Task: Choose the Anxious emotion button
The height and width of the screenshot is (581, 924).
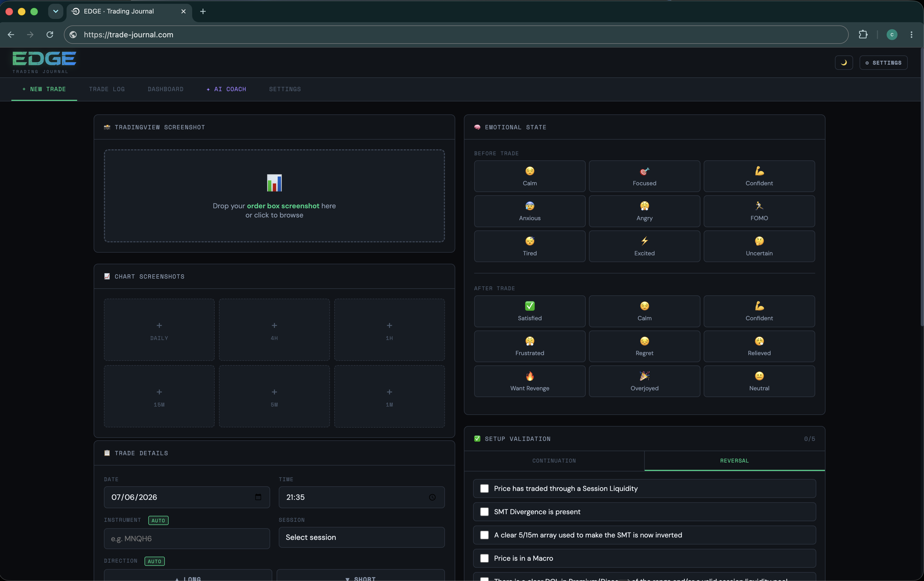Action: click(530, 211)
